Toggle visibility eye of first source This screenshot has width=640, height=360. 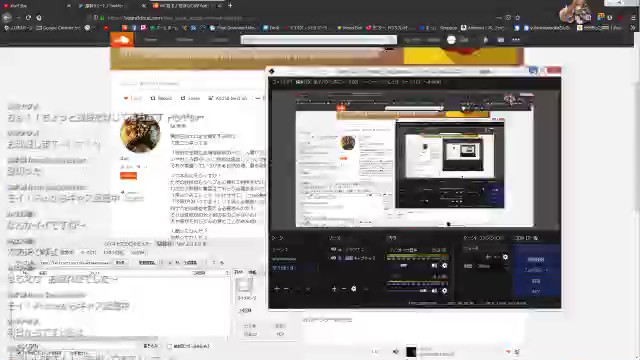pyautogui.click(x=333, y=249)
